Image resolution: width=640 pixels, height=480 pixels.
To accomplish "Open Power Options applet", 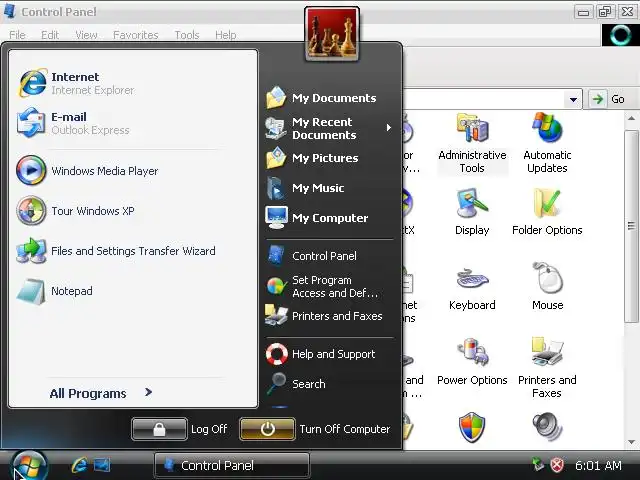I will tap(472, 362).
